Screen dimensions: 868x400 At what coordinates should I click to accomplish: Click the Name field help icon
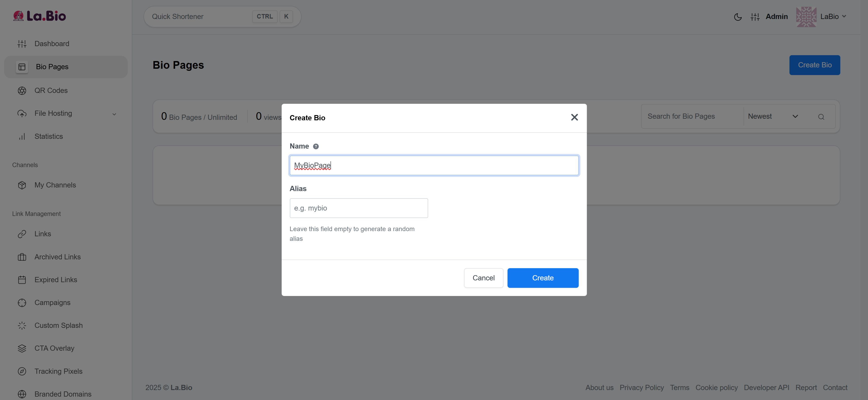316,146
